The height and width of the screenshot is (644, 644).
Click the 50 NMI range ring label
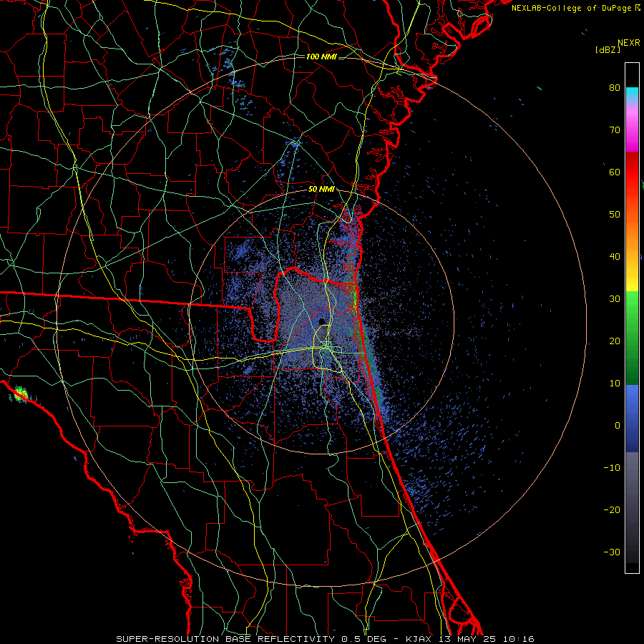pos(321,190)
